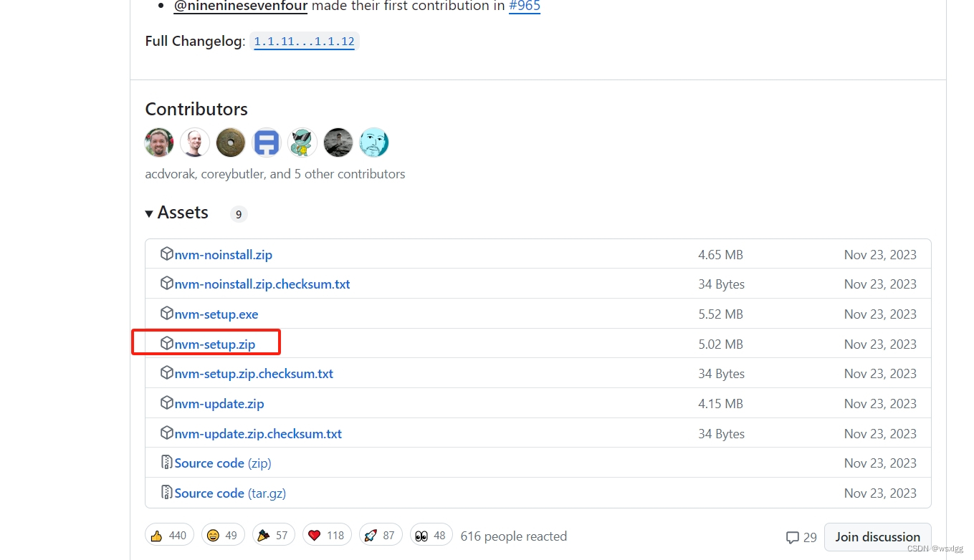Viewport: 974px width, 560px height.
Task: React with rocket emoji (87)
Action: point(381,536)
